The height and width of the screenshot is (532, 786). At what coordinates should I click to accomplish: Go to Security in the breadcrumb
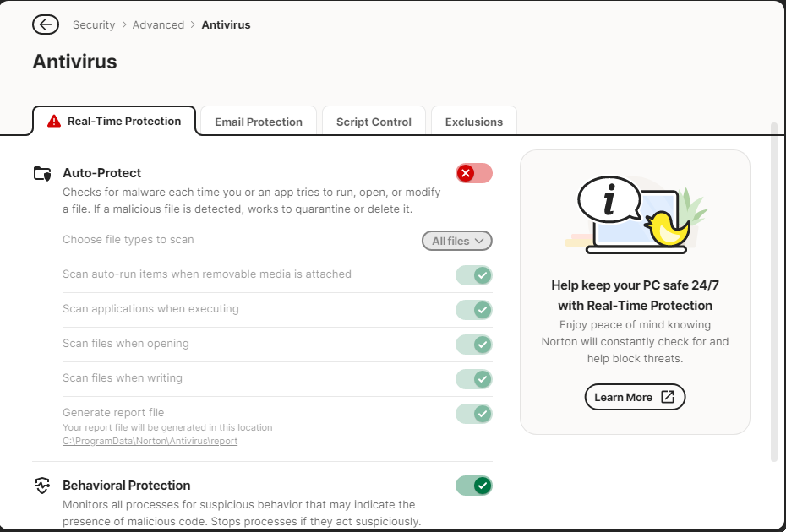[x=94, y=24]
